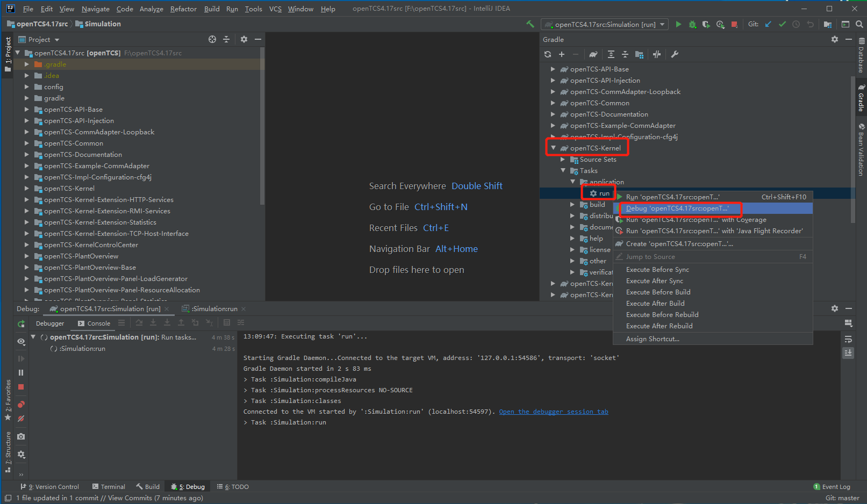
Task: Collapse the Run tasks node in debug tree
Action: [33, 337]
